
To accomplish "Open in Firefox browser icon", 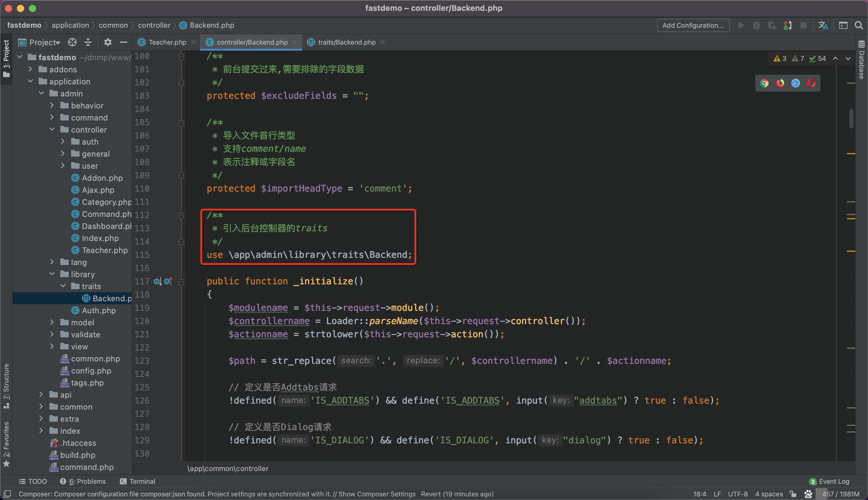I will pyautogui.click(x=780, y=83).
